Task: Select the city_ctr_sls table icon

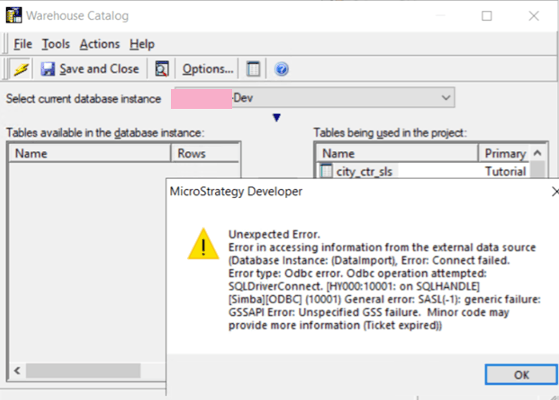Action: pos(326,171)
